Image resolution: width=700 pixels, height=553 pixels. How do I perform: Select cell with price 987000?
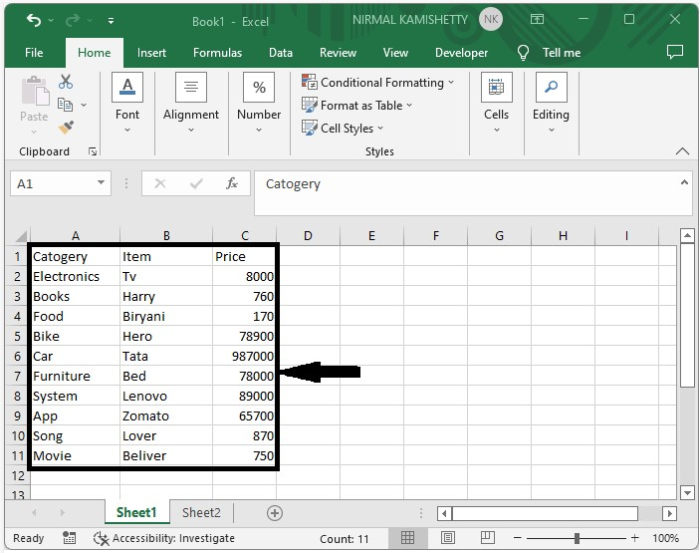[x=244, y=356]
